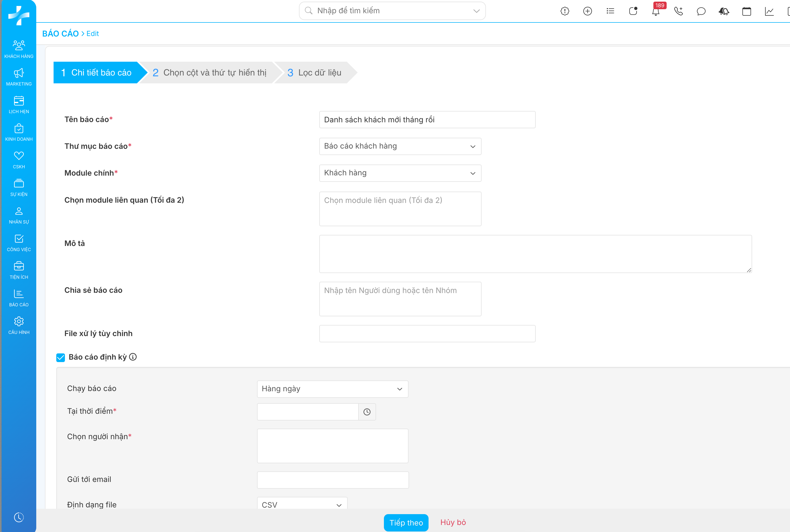The width and height of the screenshot is (790, 532).
Task: Go to step 2 Chọn cột và thứ tự hiển thị
Action: pyautogui.click(x=210, y=73)
